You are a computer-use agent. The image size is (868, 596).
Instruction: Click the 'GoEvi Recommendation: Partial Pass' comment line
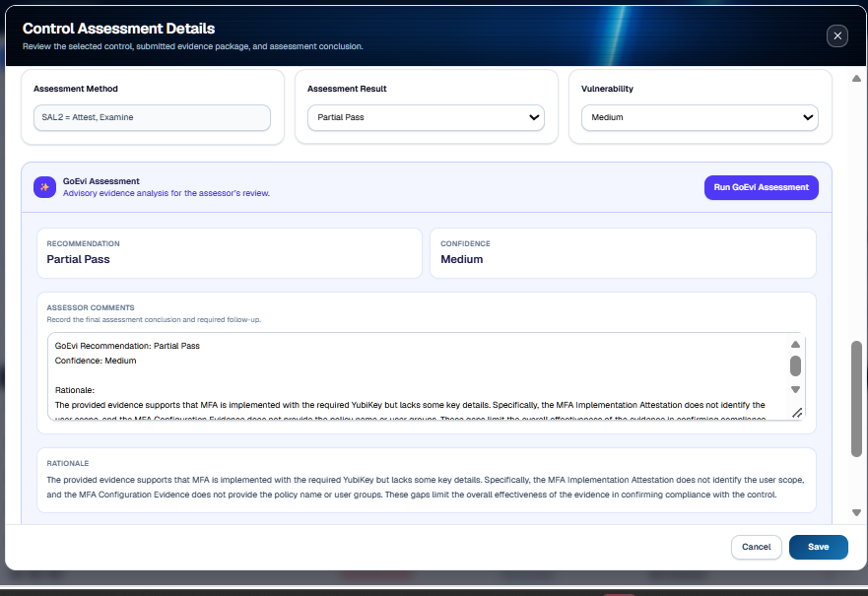(x=127, y=346)
